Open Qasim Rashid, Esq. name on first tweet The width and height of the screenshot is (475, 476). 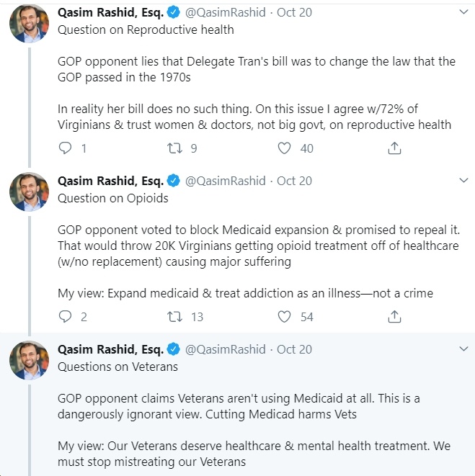pos(110,13)
